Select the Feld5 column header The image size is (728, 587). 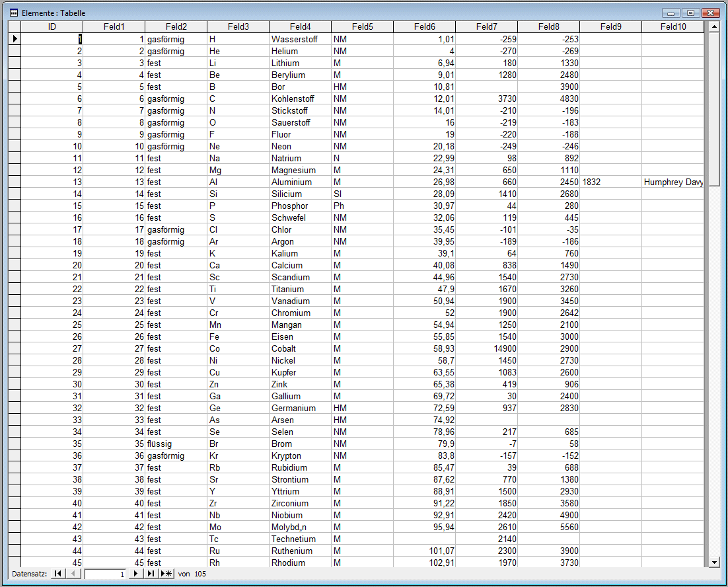tap(363, 27)
